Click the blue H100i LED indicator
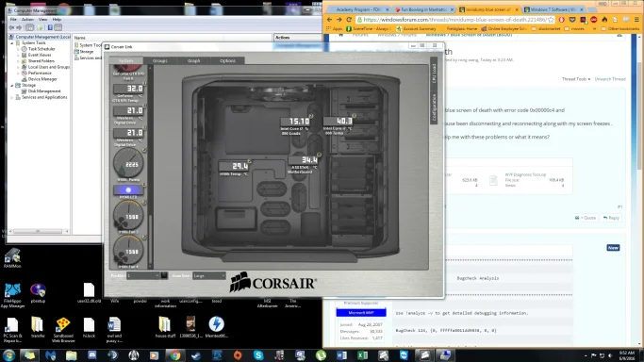Viewport: 644px width, 362px height. coord(128,190)
